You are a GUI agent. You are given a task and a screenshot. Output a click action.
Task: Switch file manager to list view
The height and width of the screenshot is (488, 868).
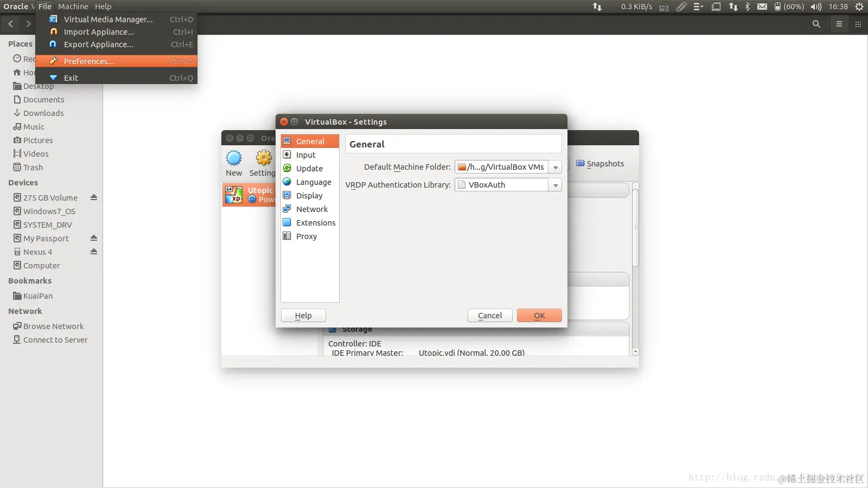[x=839, y=24]
